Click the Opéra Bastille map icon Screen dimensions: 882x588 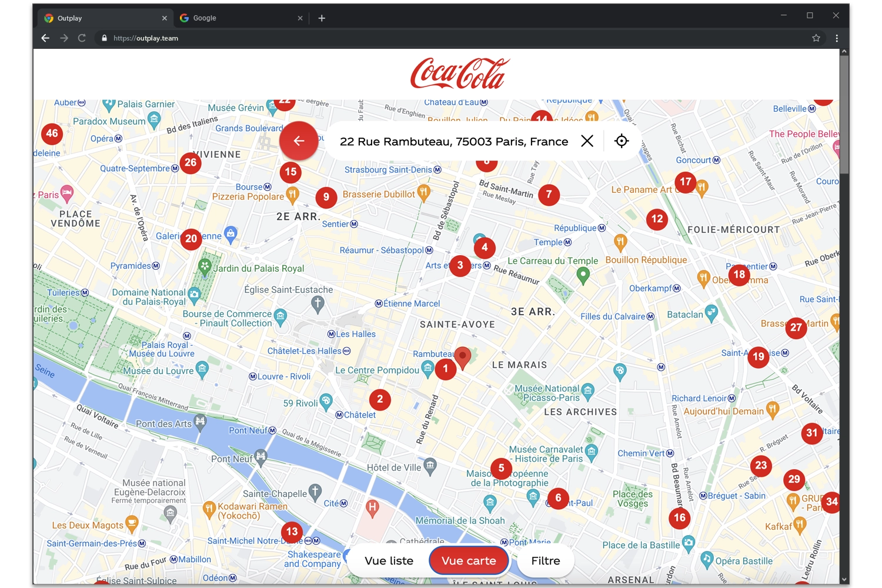[707, 559]
